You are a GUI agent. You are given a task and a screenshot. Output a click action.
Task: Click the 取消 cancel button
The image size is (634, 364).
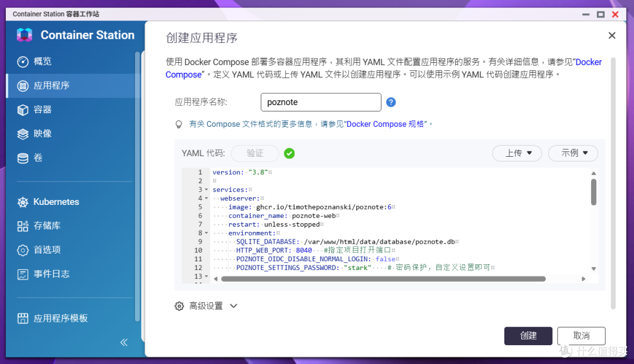click(581, 336)
